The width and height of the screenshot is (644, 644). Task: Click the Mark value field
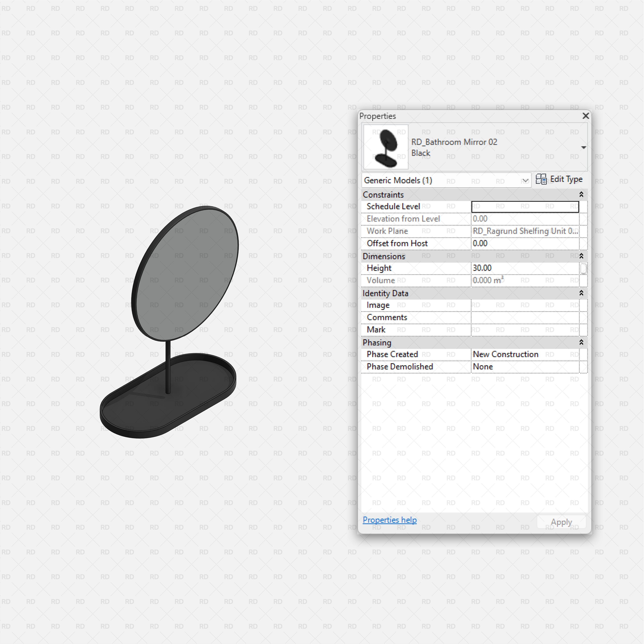pyautogui.click(x=525, y=330)
